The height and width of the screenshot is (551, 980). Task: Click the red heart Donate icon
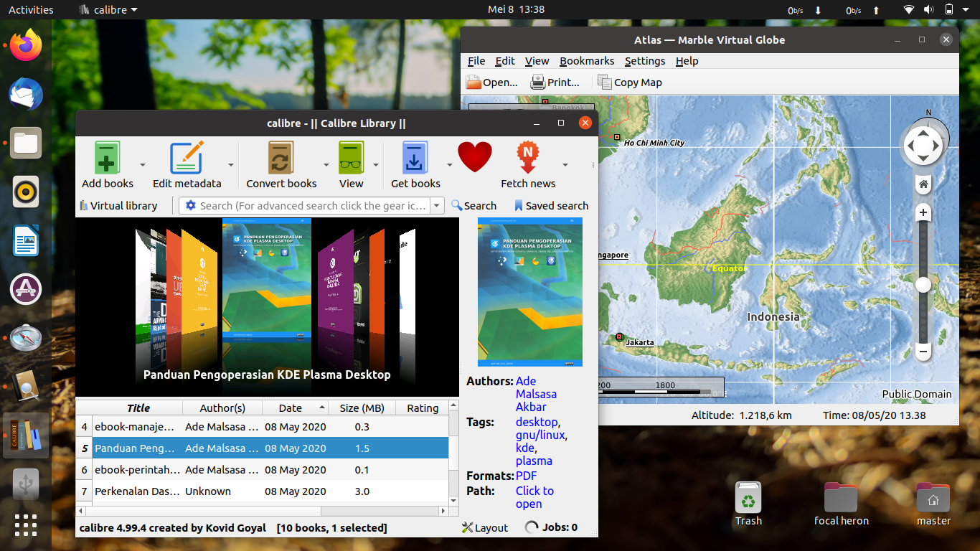click(x=475, y=157)
